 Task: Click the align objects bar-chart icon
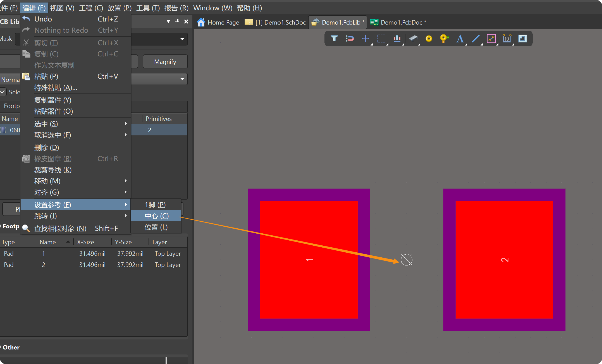[x=397, y=38]
